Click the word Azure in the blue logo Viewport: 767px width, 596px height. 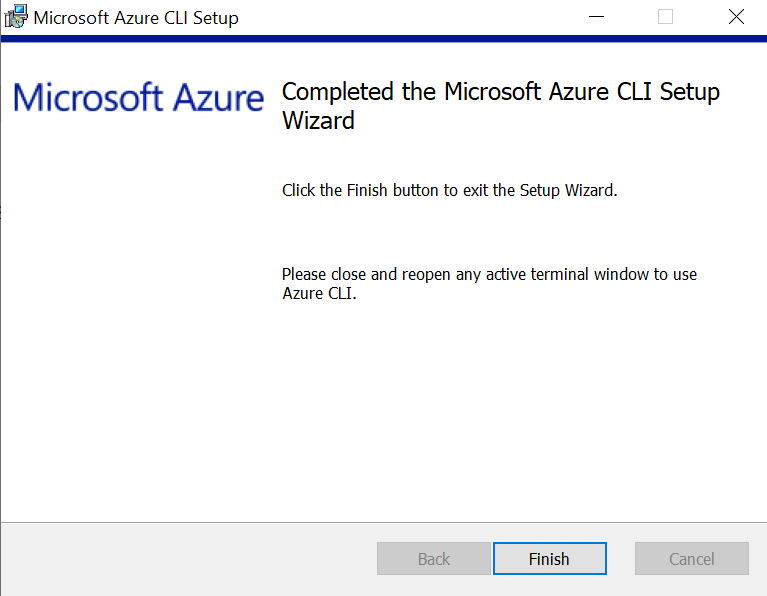219,97
